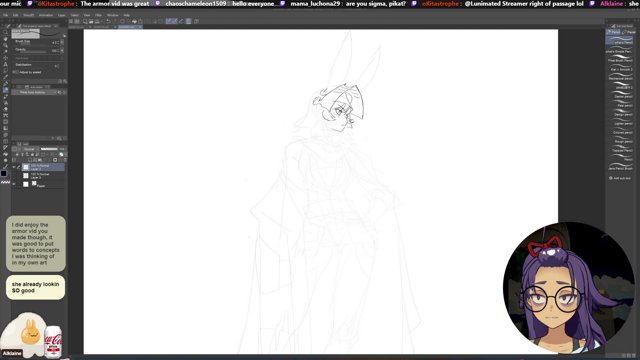
Task: Click the black main color swatch
Action: click(4, 173)
